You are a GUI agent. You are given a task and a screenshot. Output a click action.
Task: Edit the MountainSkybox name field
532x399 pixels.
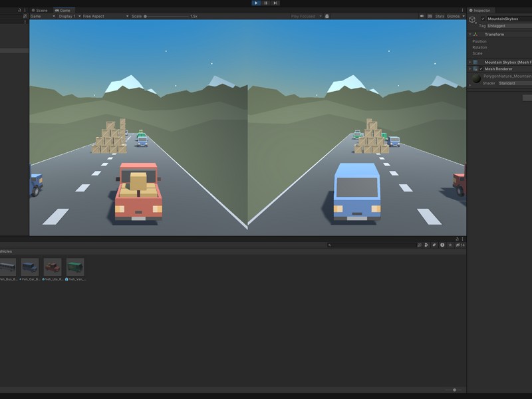[509, 19]
